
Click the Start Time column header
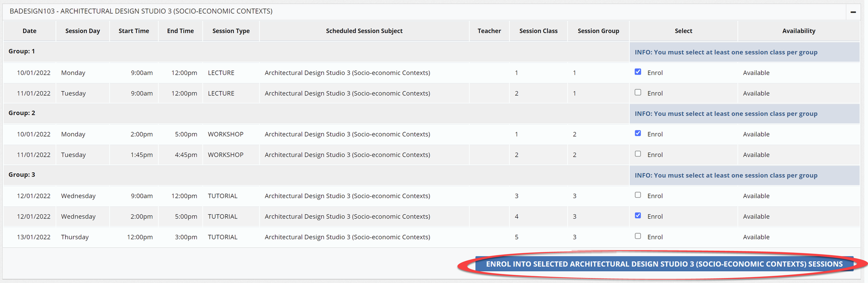[134, 31]
